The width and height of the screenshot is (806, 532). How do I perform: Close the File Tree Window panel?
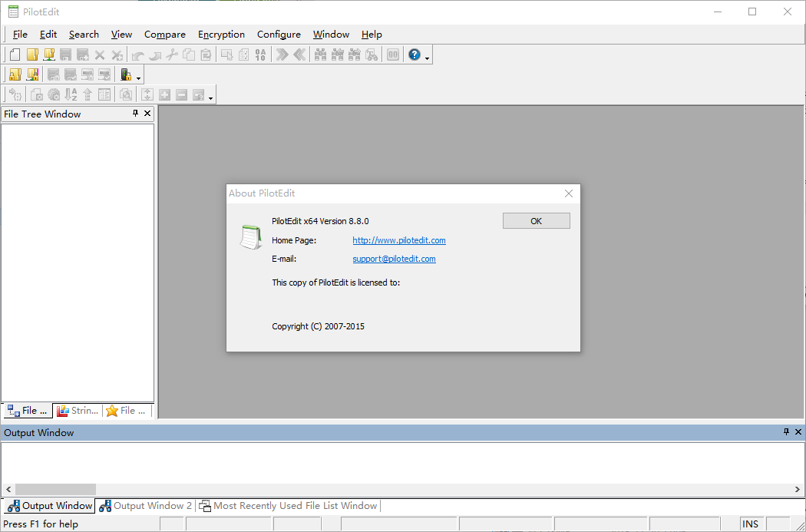point(147,114)
